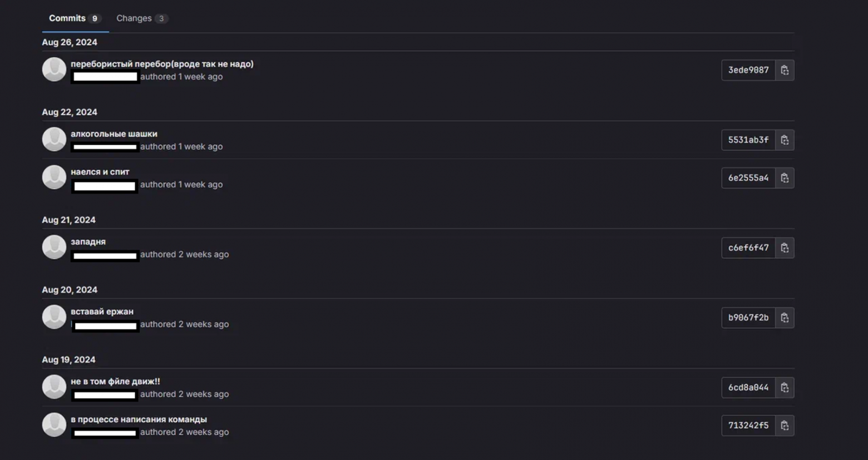Open the "вставай ержан" commit link
The height and width of the screenshot is (460, 868).
(102, 311)
